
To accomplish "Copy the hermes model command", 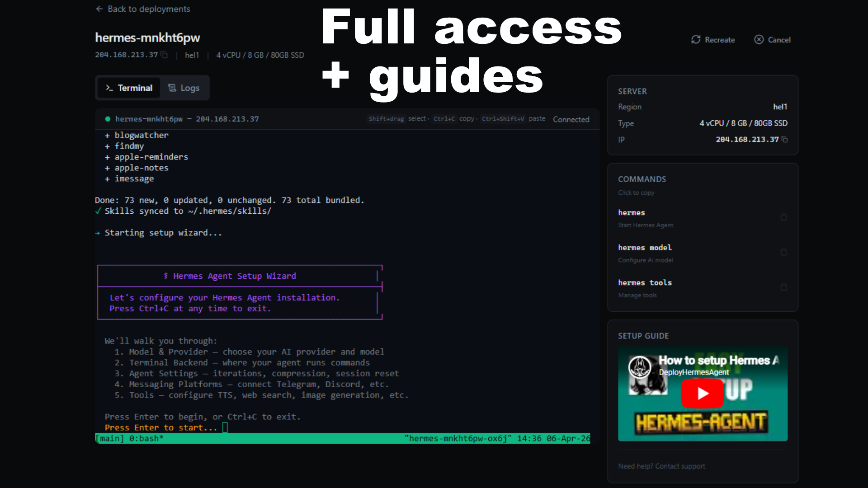I will (783, 253).
